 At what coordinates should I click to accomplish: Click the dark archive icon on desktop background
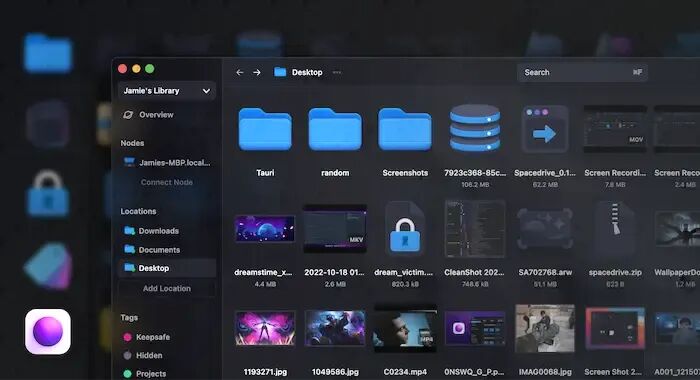pyautogui.click(x=48, y=124)
